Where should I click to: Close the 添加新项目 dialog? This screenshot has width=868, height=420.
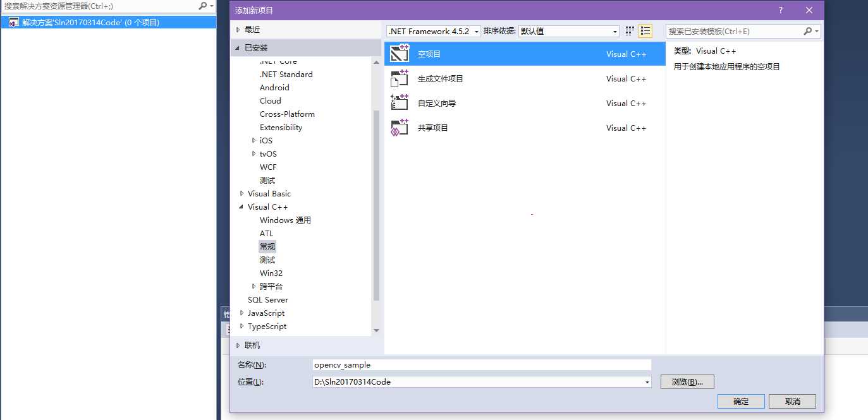[x=809, y=10]
